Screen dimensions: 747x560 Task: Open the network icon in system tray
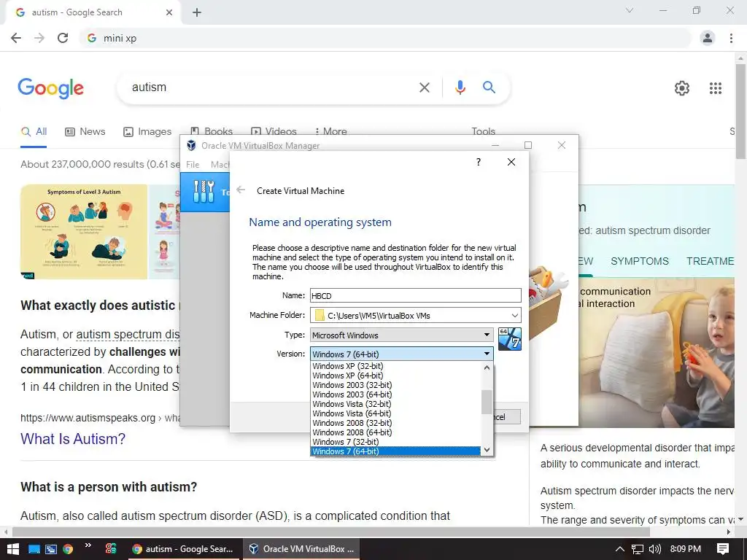638,549
